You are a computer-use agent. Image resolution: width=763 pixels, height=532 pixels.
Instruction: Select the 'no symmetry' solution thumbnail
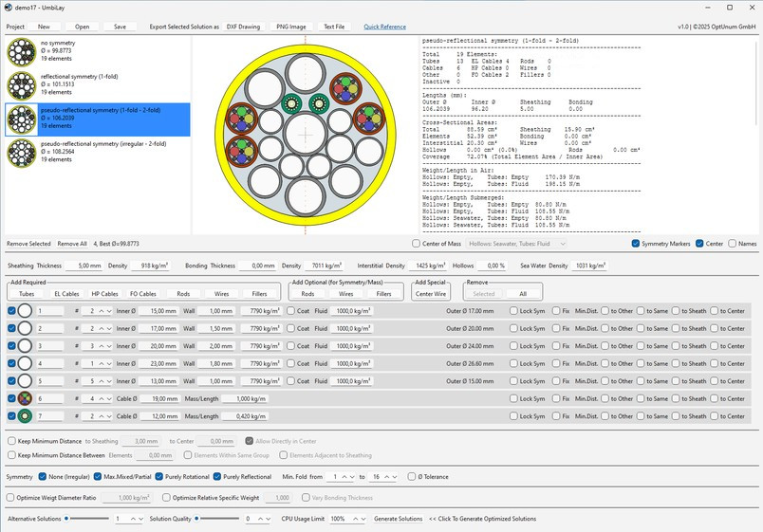point(21,53)
